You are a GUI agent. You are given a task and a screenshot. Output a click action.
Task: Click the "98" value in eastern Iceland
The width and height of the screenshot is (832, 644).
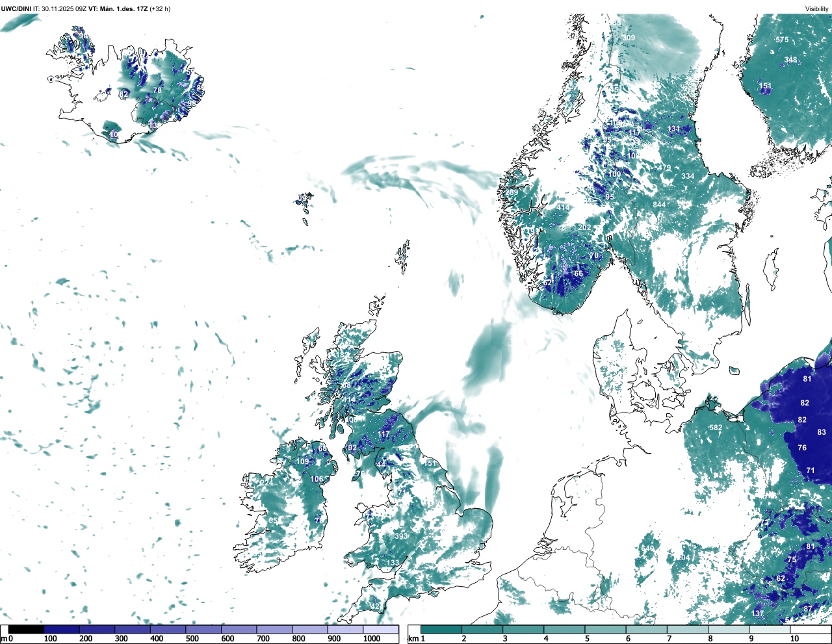click(192, 103)
